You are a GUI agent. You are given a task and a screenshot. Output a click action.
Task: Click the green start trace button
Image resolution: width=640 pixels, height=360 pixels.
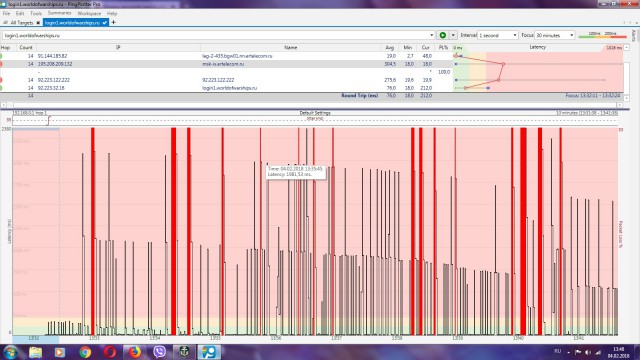[x=442, y=36]
